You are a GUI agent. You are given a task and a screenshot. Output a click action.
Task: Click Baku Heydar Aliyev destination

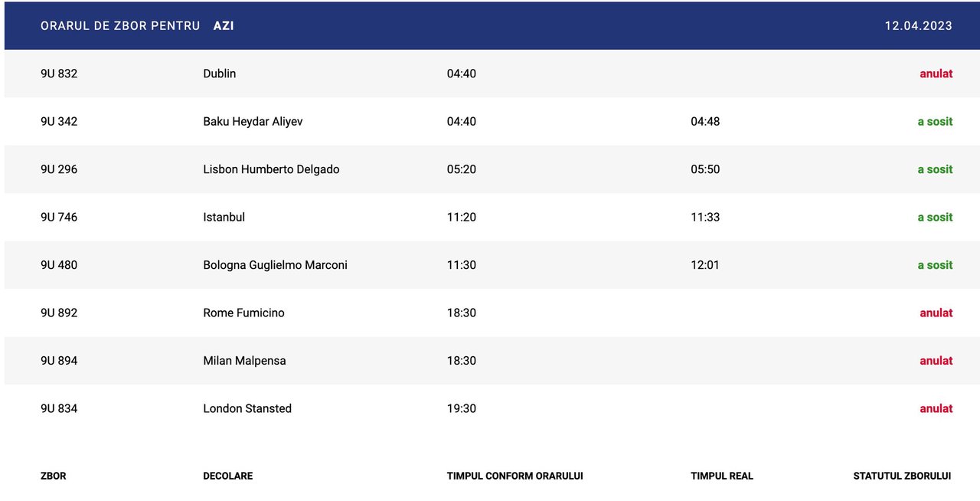(253, 122)
